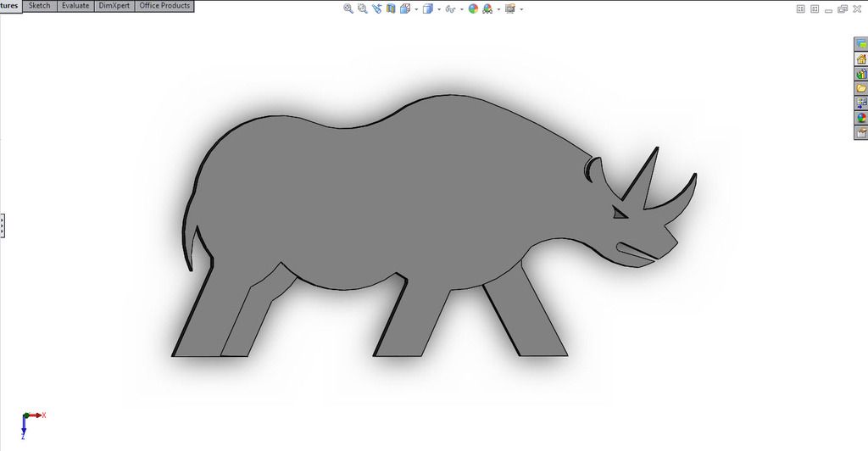Click the Apply Scene icon
This screenshot has height=451, width=868.
point(487,8)
